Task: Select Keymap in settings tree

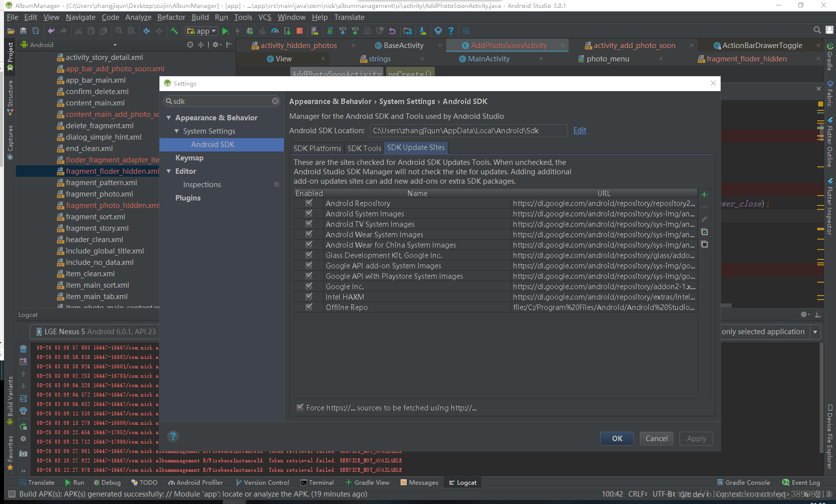Action: 189,158
